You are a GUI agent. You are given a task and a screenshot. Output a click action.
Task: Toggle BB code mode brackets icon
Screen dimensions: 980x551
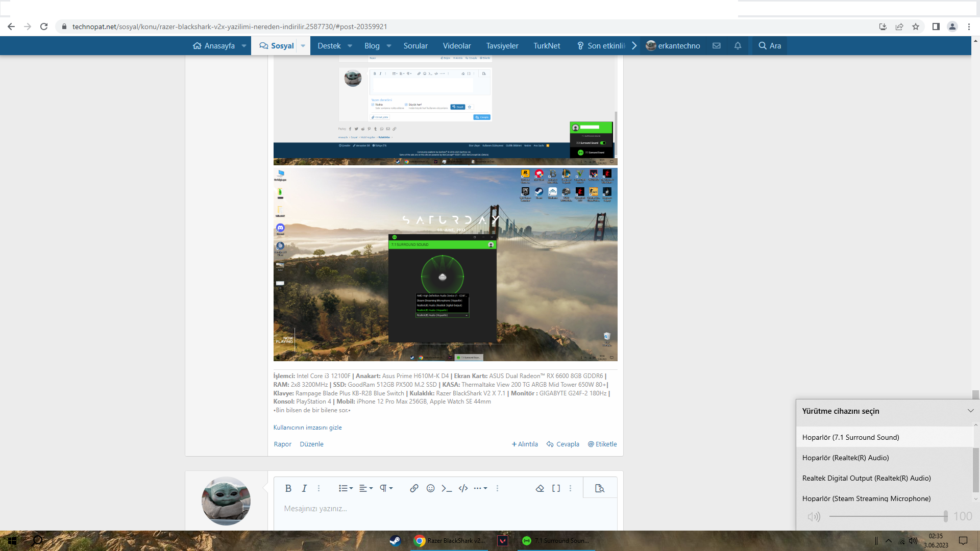[x=556, y=488]
